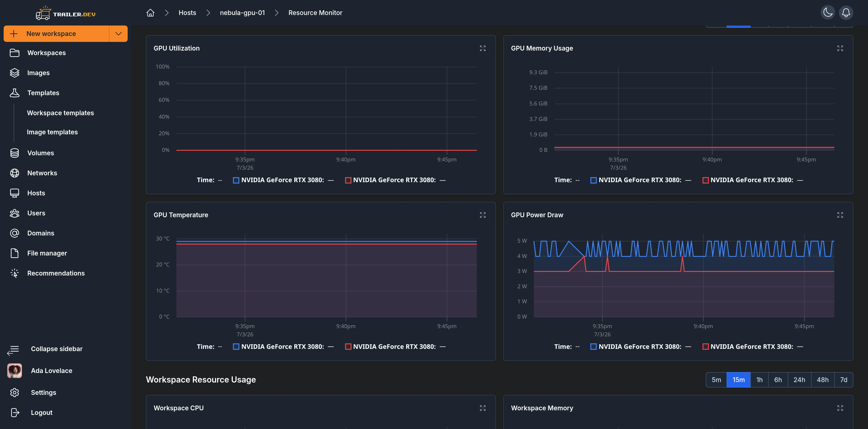Toggle red RTX 3080 series in GPU Power Draw

(x=752, y=347)
